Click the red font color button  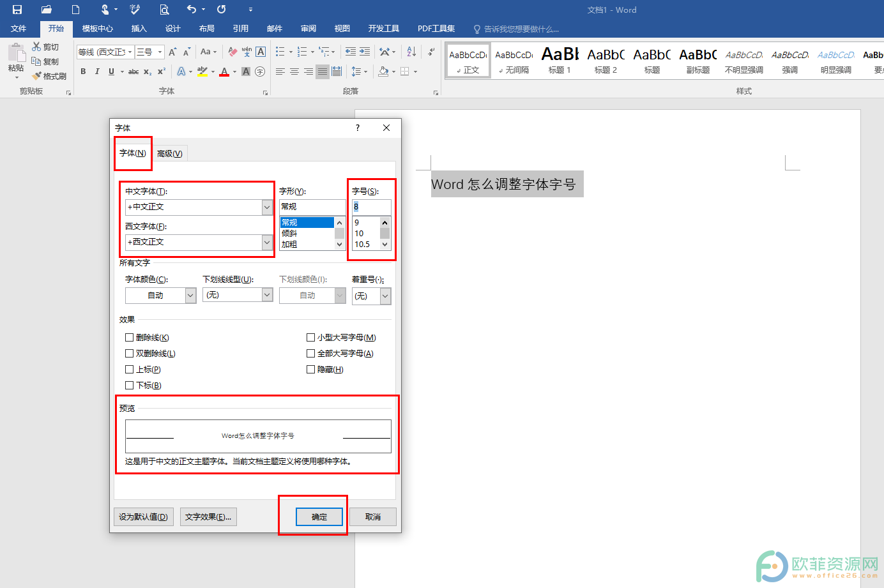pyautogui.click(x=224, y=72)
